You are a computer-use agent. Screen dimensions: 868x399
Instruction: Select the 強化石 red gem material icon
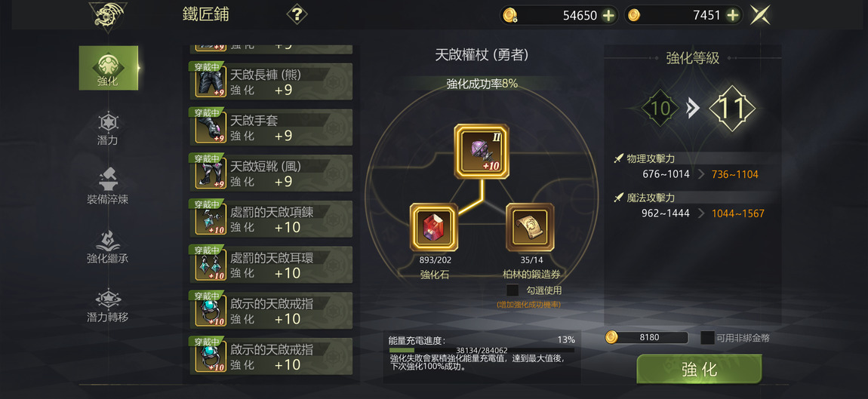point(434,228)
